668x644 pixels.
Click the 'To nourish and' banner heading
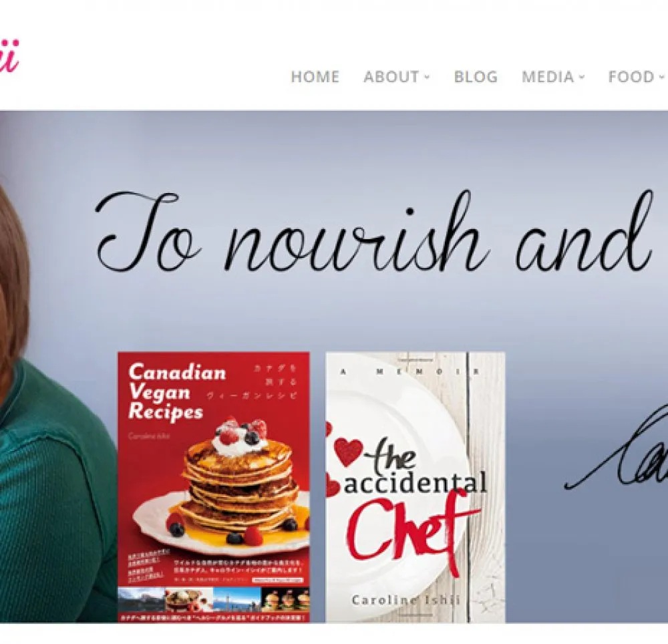pyautogui.click(x=374, y=232)
